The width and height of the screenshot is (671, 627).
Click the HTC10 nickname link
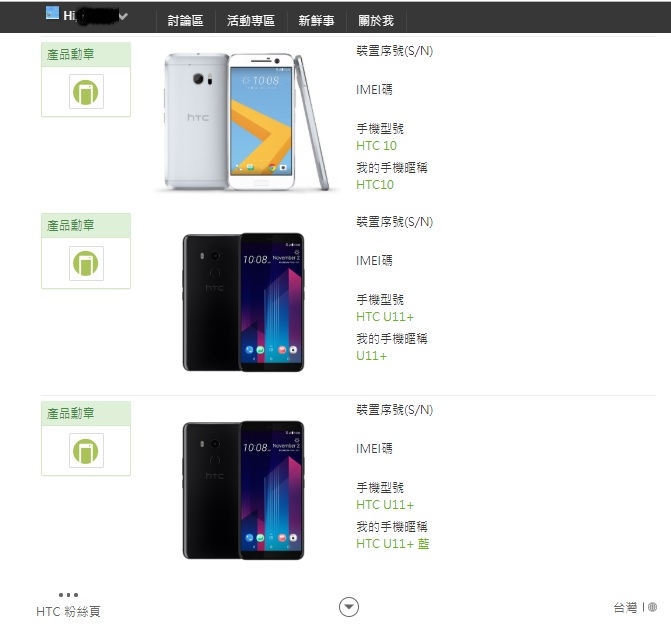click(375, 184)
